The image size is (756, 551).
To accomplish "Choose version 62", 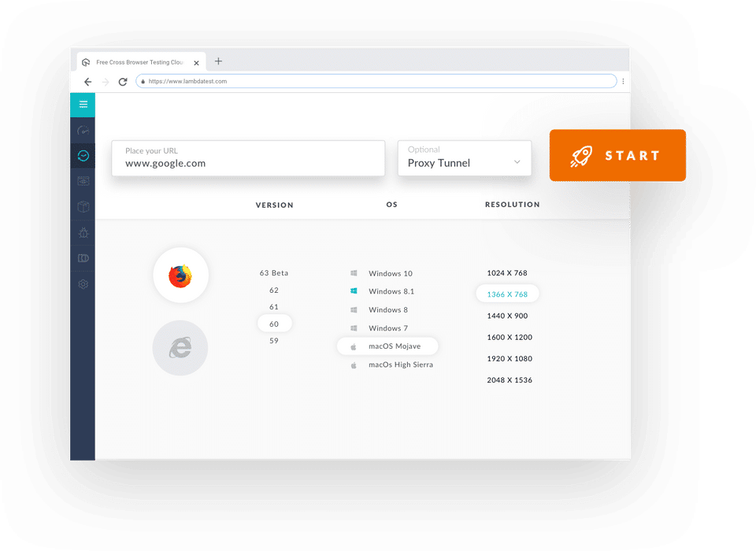I will [x=274, y=290].
